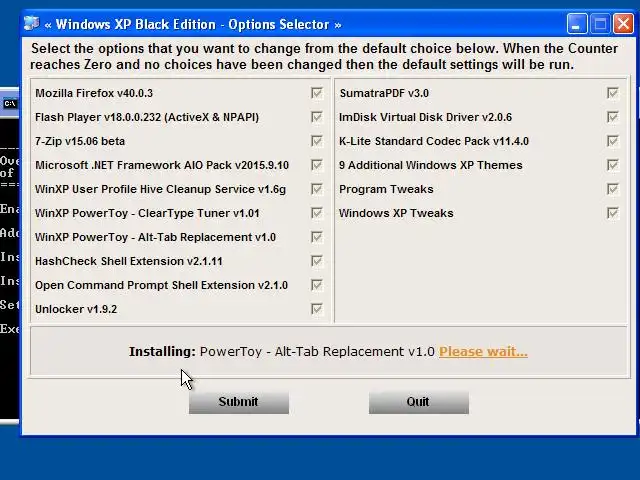
Task: Click the 'Installing:' status label
Action: [162, 351]
